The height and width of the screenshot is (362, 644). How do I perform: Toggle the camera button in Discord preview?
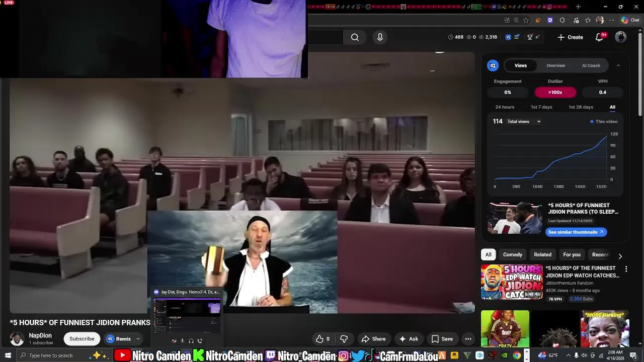[174, 341]
